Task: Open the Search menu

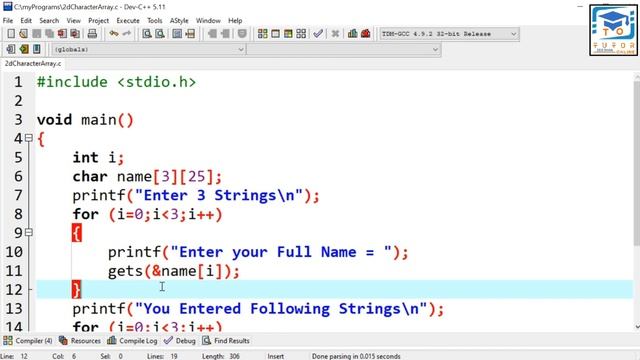Action: (x=49, y=20)
